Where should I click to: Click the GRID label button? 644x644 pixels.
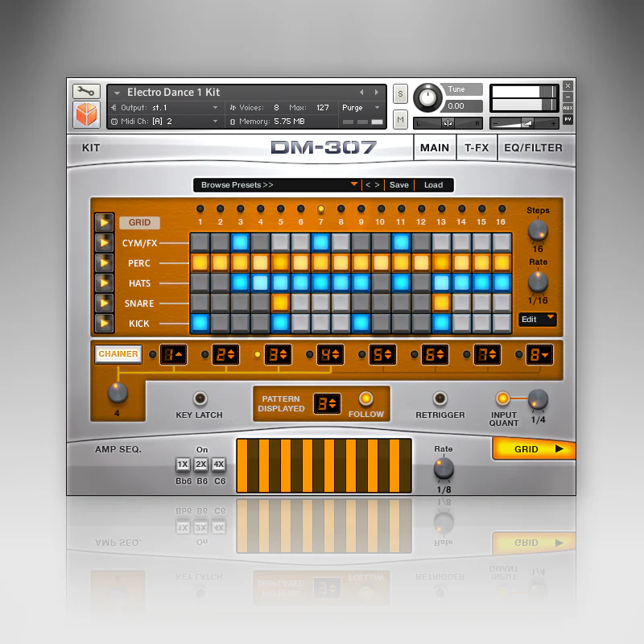pyautogui.click(x=139, y=223)
